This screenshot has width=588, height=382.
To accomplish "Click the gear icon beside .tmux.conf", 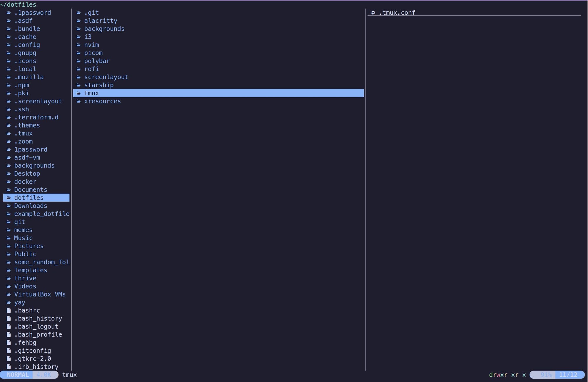I will (373, 13).
